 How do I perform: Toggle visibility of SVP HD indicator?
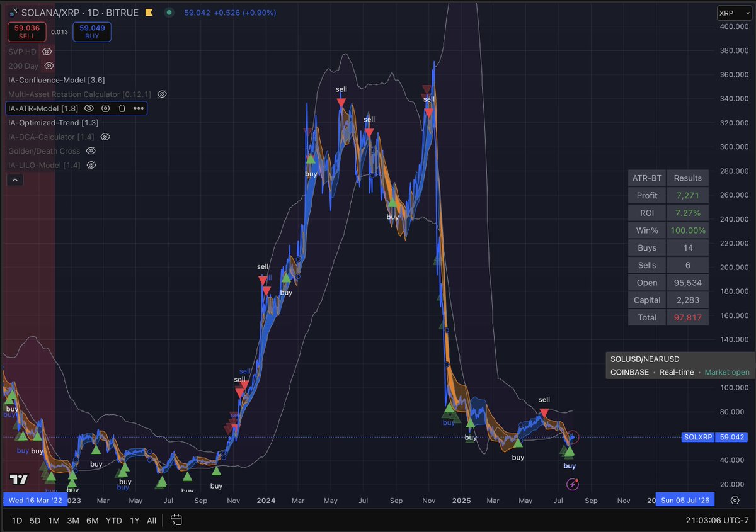tap(47, 52)
